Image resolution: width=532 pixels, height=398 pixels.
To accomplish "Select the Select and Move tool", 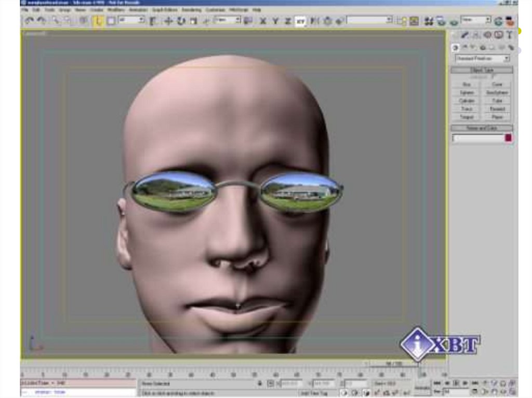I will pyautogui.click(x=168, y=21).
